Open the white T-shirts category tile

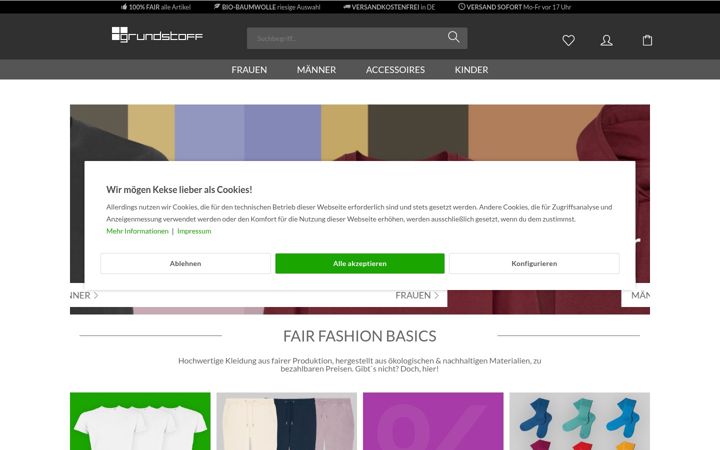click(x=140, y=421)
